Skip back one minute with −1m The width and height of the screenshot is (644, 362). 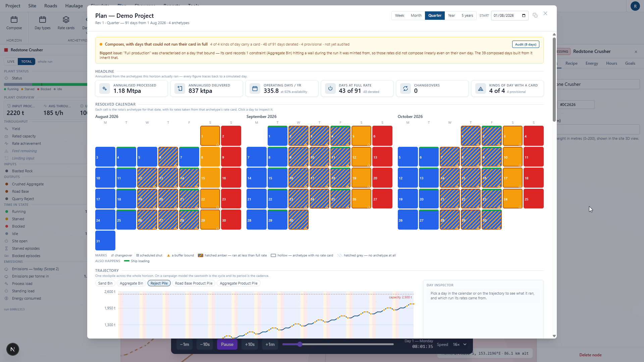point(184,344)
